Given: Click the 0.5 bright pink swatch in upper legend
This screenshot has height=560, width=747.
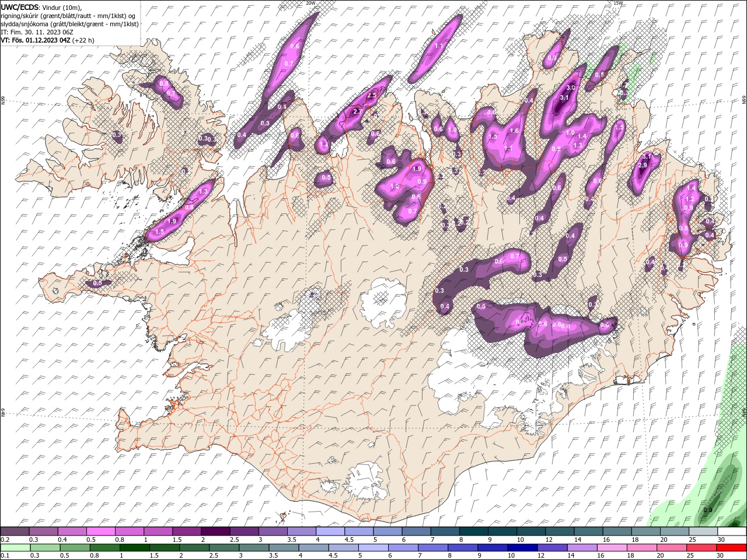Looking at the screenshot, I should [x=100, y=531].
